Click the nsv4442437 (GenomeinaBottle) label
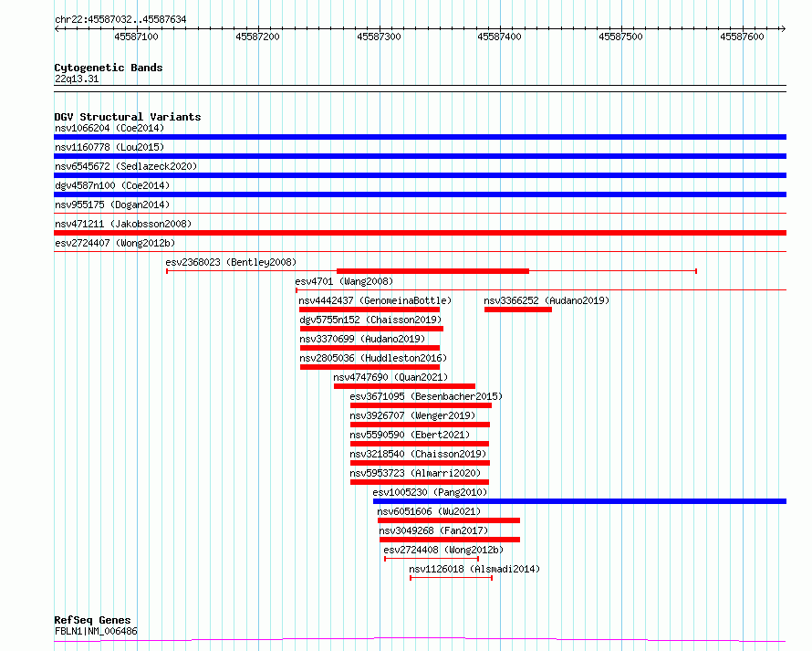Viewport: 812px width, 651px height. pos(375,300)
